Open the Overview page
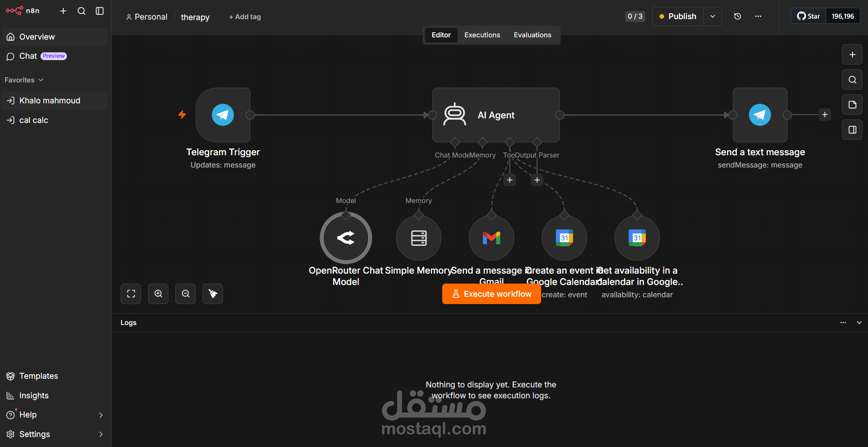868x447 pixels. tap(55, 37)
